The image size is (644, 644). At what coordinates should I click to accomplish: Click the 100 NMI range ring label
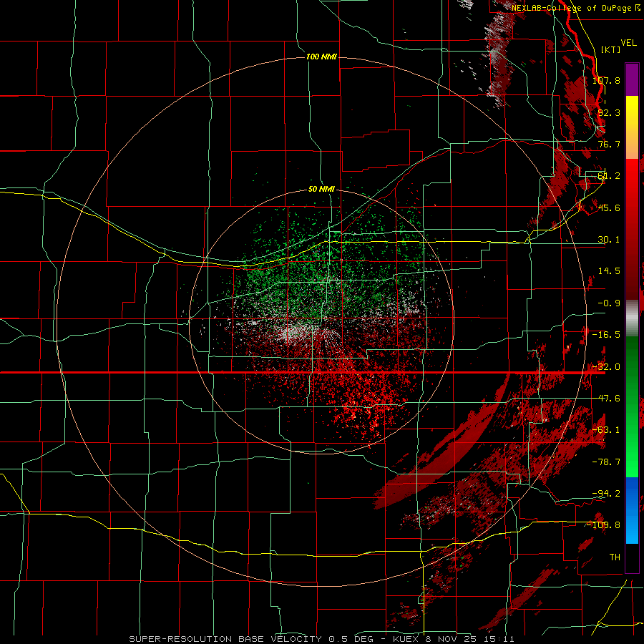321,57
